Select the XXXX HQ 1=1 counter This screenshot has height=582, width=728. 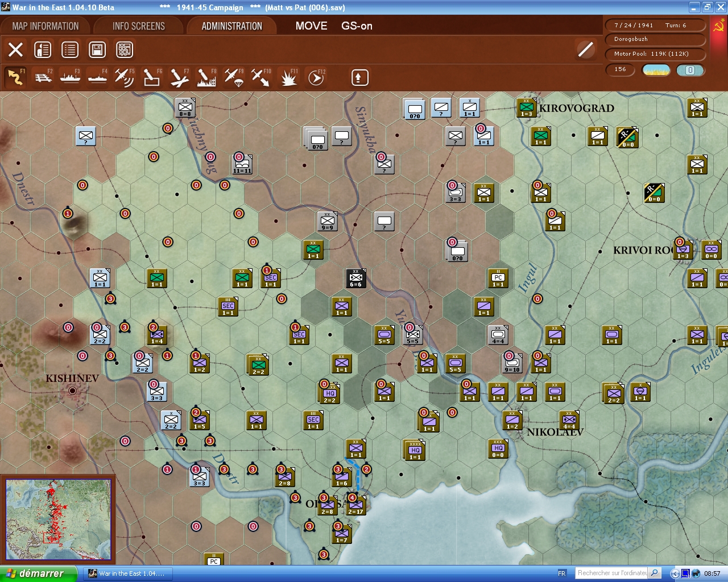[x=415, y=451]
